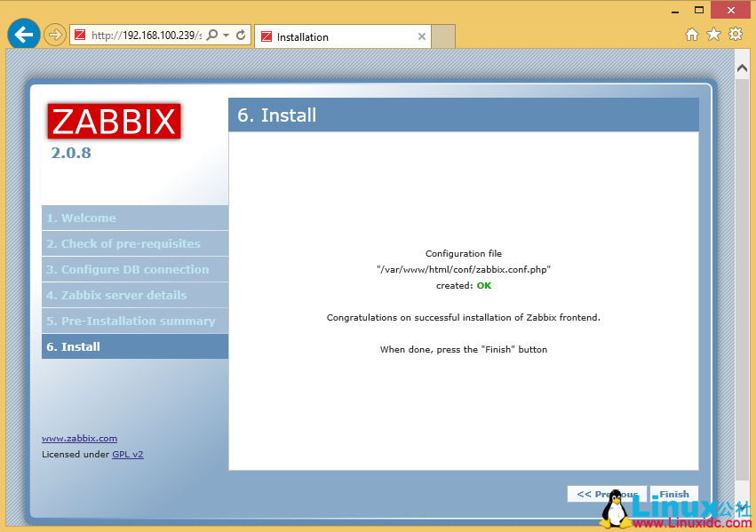Screen dimensions: 756x532
Task: Click the Zabbix favicon on the Installation tab
Action: click(267, 36)
